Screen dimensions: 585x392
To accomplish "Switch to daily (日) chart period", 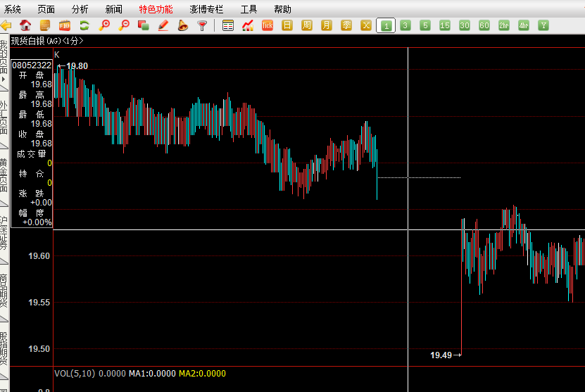I will (x=287, y=25).
